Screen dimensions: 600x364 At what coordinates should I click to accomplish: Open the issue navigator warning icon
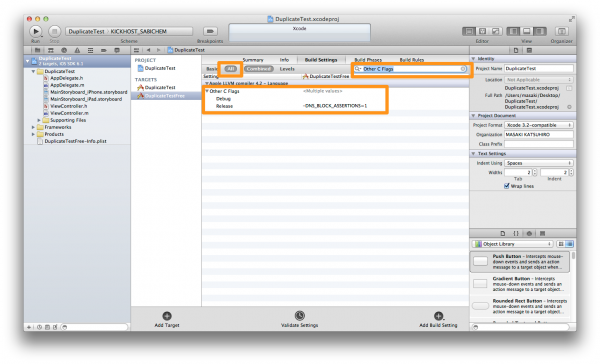tap(77, 50)
